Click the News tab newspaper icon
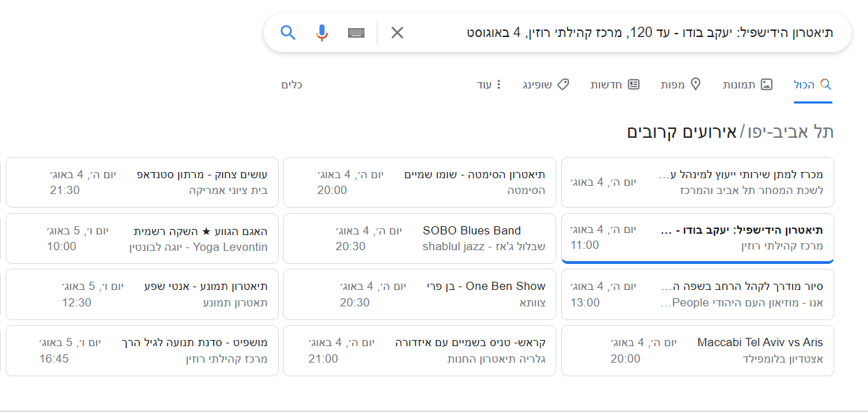The image size is (868, 414). 634,84
